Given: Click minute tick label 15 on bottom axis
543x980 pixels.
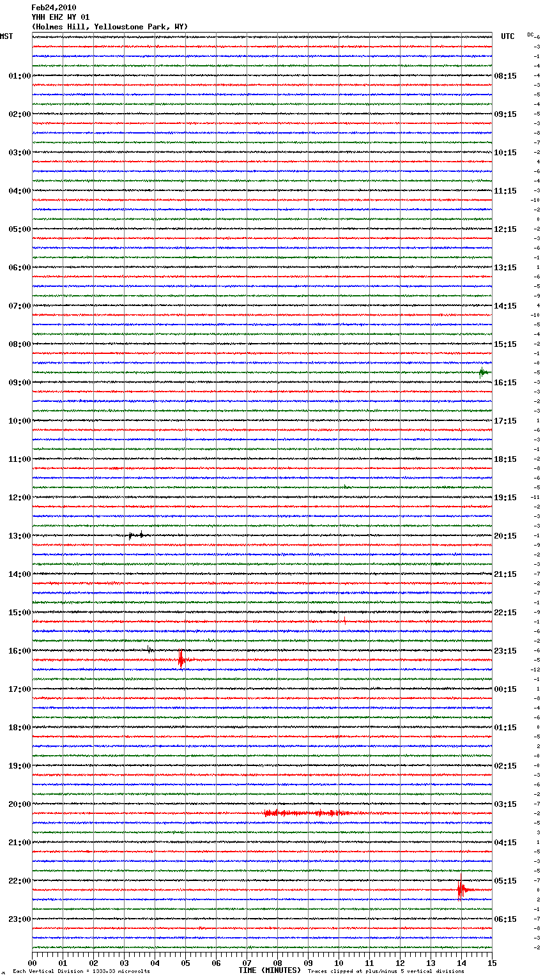Looking at the screenshot, I should tap(492, 963).
